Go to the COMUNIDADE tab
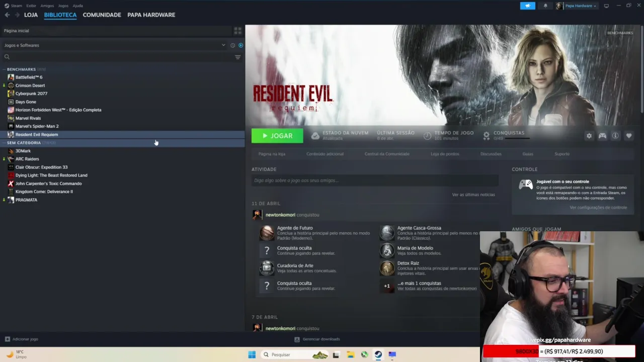This screenshot has height=362, width=644. (102, 15)
